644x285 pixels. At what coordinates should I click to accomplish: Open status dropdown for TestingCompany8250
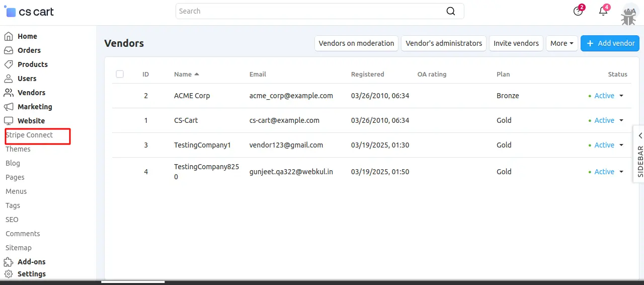click(x=621, y=172)
